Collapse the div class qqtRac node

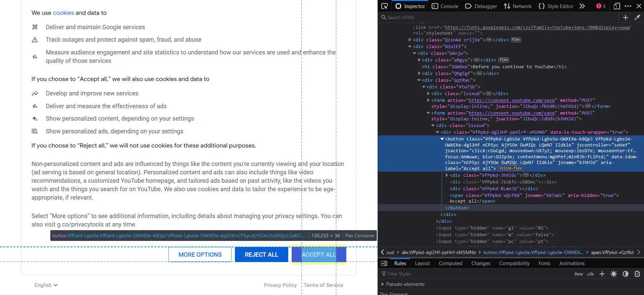tap(419, 80)
